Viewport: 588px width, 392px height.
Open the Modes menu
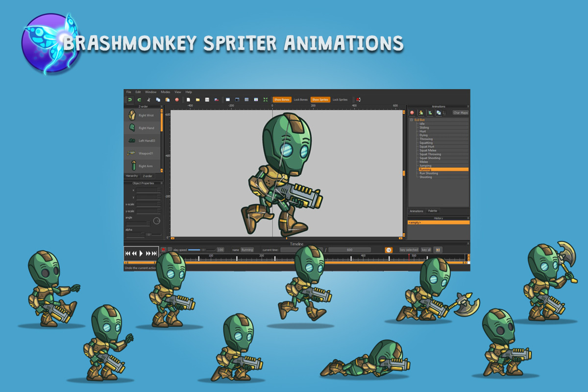pos(166,92)
